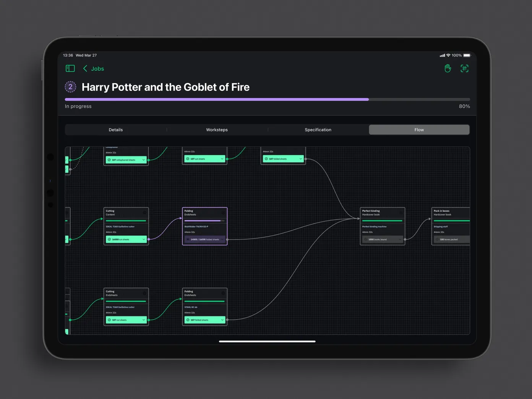Click the checkmark in 16000 cut sheets
The width and height of the screenshot is (532, 399).
point(109,239)
